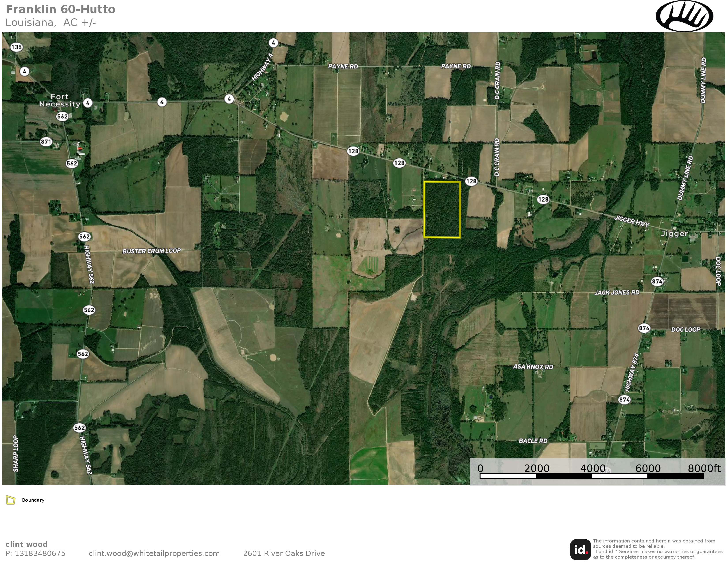Click the 128 shield nearest the yellow parcel
728x563 pixels.
click(471, 181)
